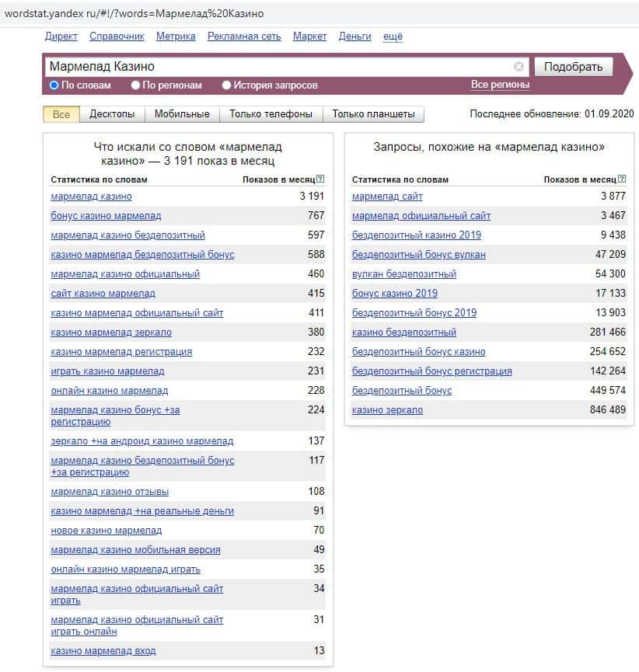Switch to the Мобильные tab
This screenshot has height=672, width=639.
point(182,114)
